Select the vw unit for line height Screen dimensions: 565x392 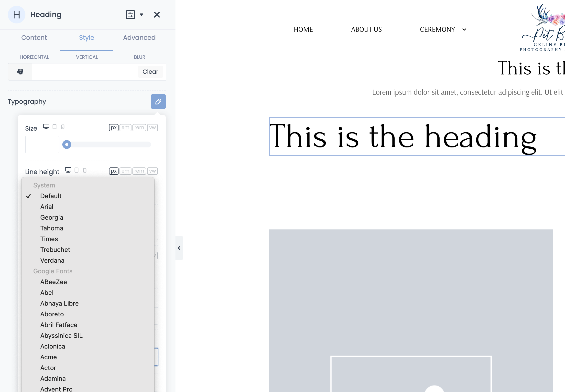pos(152,171)
